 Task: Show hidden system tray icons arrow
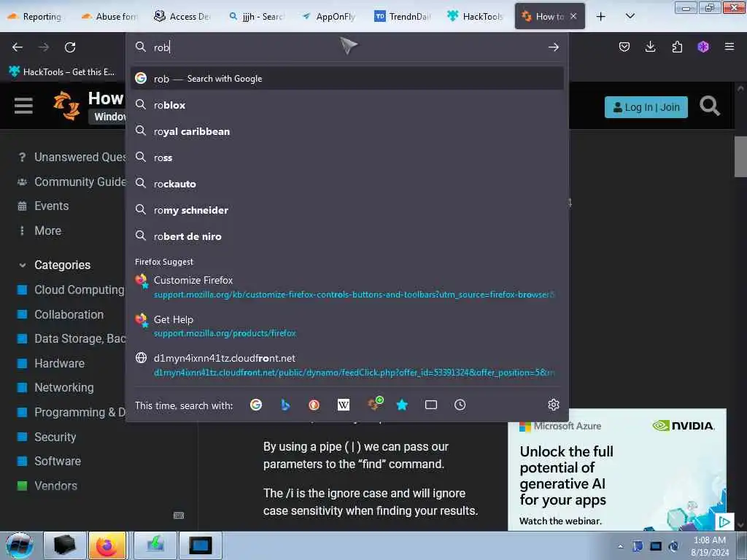tap(620, 546)
